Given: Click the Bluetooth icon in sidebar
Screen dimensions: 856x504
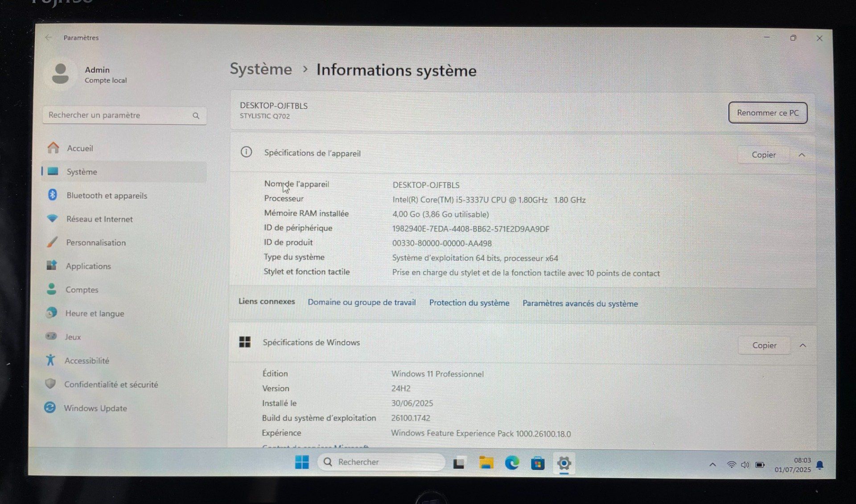Looking at the screenshot, I should 53,195.
